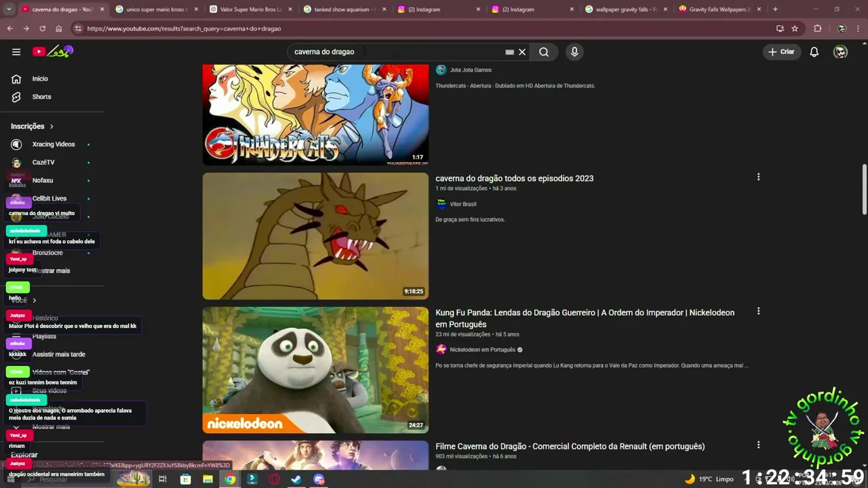The width and height of the screenshot is (868, 488).
Task: Open Chrome from taskbar
Action: pos(230,479)
